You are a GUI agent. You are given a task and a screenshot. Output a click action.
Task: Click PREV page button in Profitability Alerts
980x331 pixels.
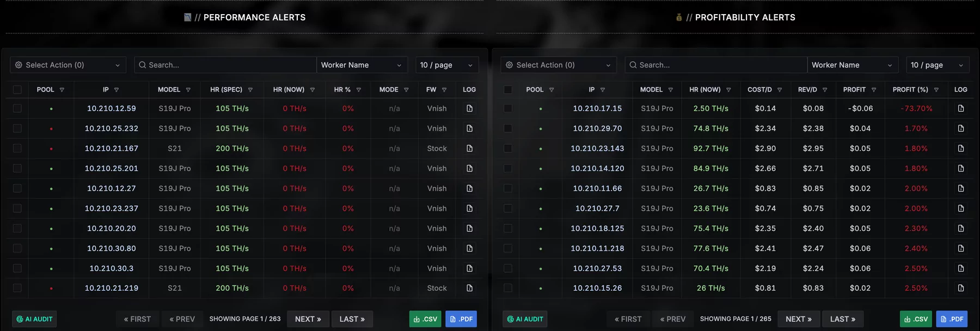coord(673,319)
